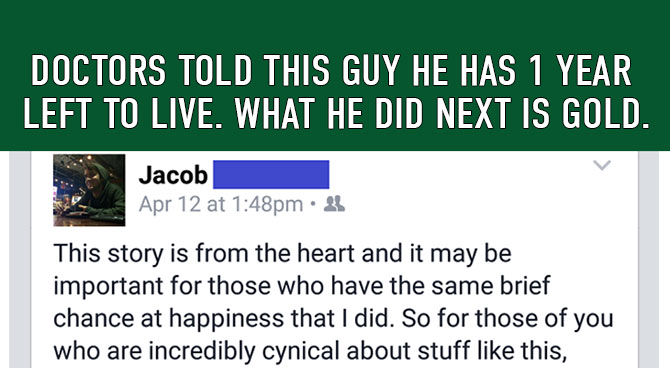Image resolution: width=670 pixels, height=368 pixels.
Task: Click post line 'who are incredibly cynical'
Action: pyautogui.click(x=310, y=351)
